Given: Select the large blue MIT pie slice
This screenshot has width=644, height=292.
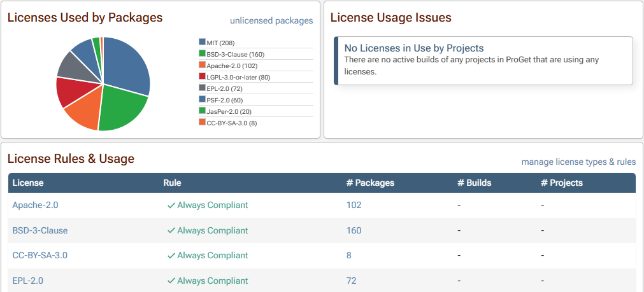Looking at the screenshot, I should coord(127,67).
